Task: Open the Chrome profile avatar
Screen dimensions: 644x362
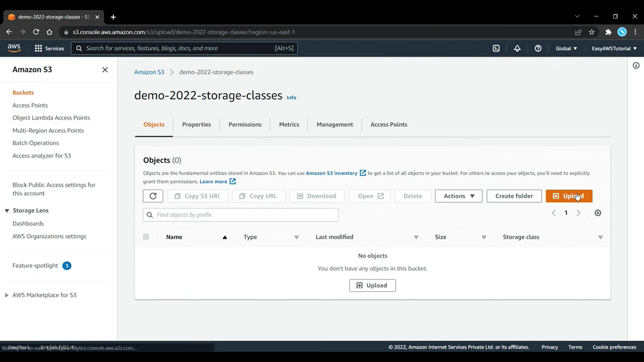Action: (x=622, y=32)
